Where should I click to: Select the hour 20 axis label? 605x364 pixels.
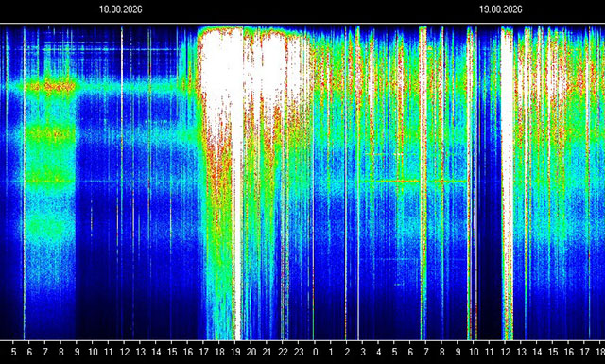251,352
